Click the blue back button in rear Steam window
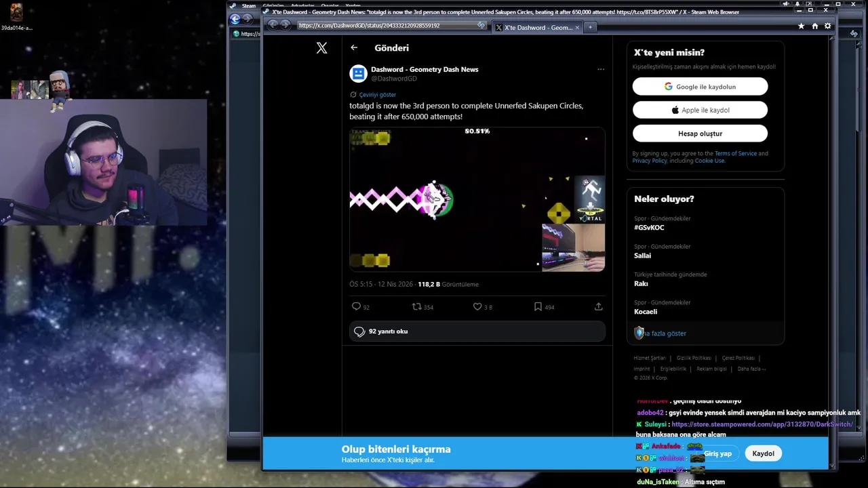Image resolution: width=868 pixels, height=488 pixels. (235, 19)
